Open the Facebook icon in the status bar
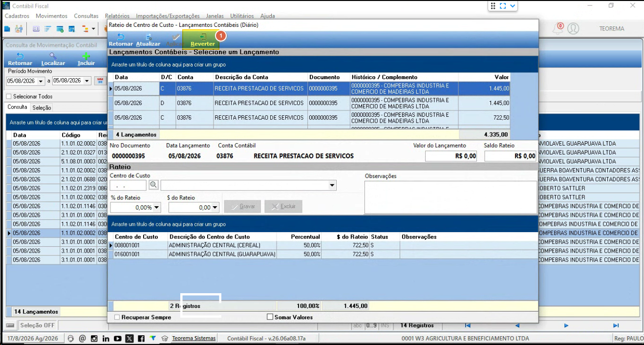Screen dimensions: 644x345 point(141,339)
